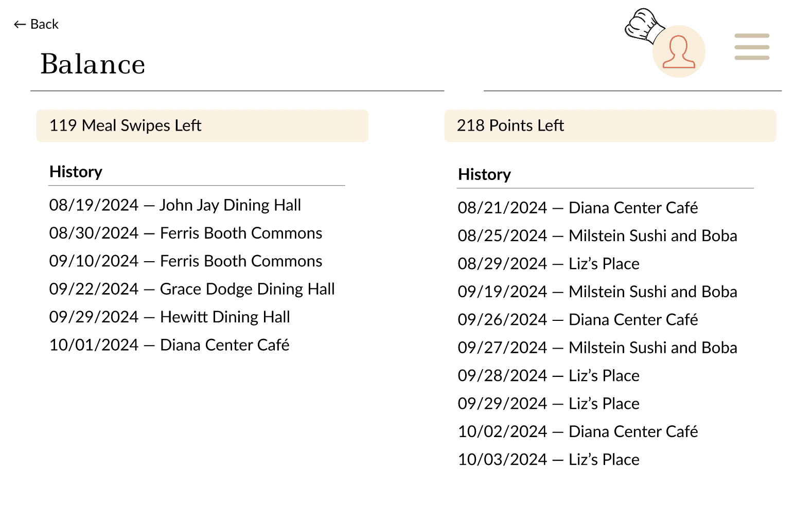
Task: Click the back arrow icon
Action: pos(20,24)
